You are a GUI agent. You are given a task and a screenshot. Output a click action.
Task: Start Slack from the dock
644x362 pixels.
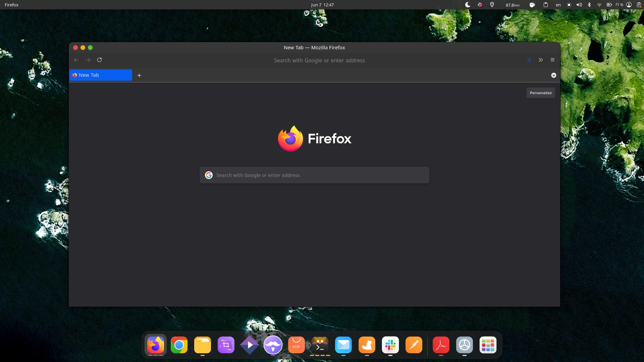[x=390, y=345]
